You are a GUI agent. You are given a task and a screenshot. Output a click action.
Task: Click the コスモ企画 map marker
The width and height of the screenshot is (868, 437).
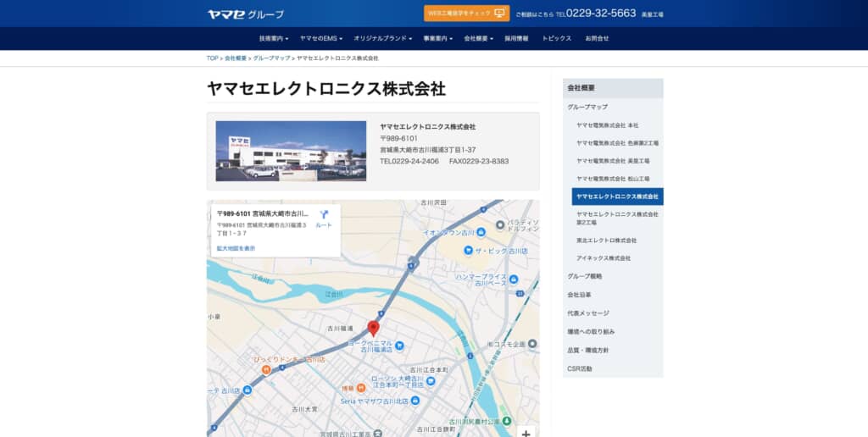pyautogui.click(x=532, y=344)
